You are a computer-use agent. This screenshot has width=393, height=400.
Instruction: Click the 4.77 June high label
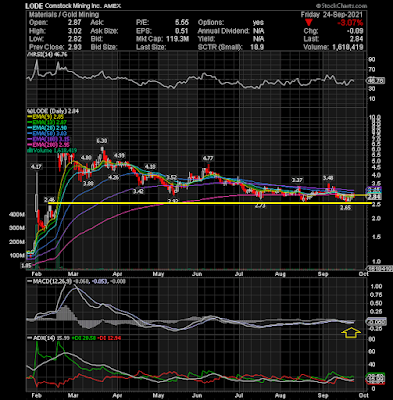[x=208, y=158]
